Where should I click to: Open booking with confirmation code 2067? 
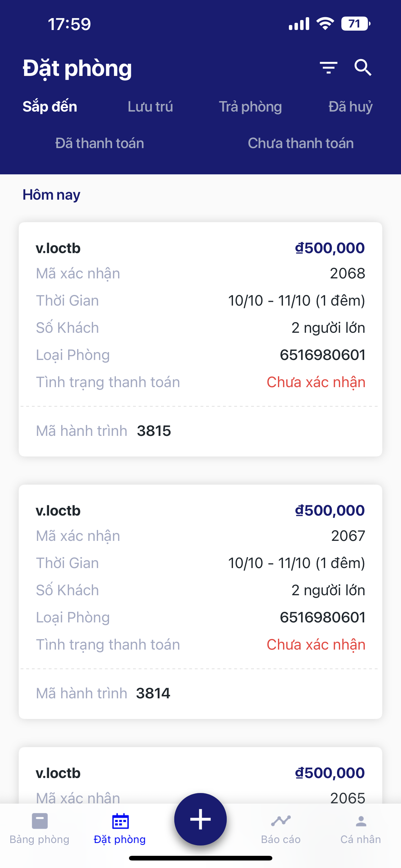click(x=200, y=583)
